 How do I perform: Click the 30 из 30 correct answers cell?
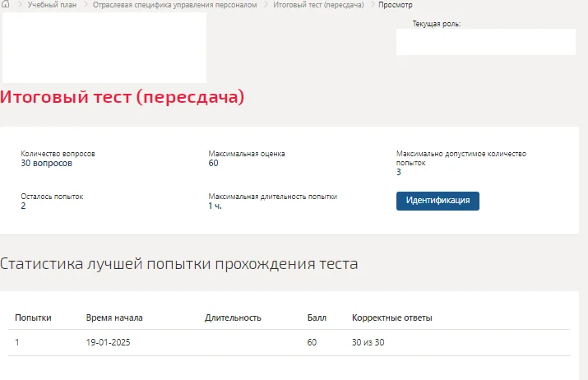(368, 342)
